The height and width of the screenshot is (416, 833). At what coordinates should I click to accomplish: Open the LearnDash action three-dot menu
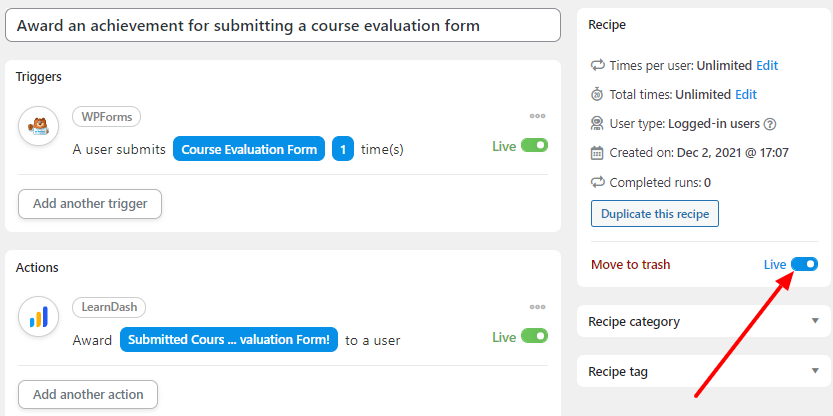click(x=538, y=307)
